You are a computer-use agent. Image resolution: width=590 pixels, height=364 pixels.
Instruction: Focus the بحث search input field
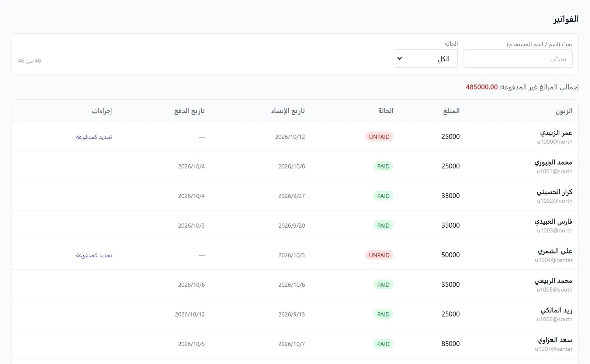point(518,59)
